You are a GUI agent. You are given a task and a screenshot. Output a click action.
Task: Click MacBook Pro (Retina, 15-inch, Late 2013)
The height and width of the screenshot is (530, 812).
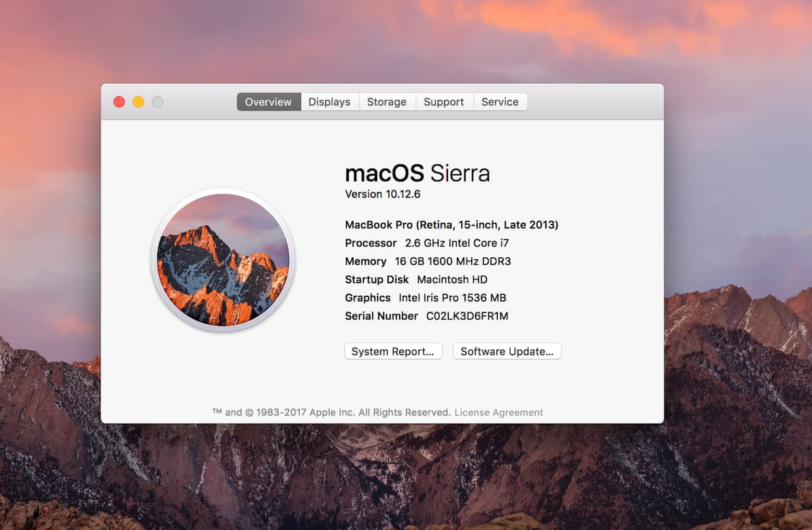coord(452,225)
